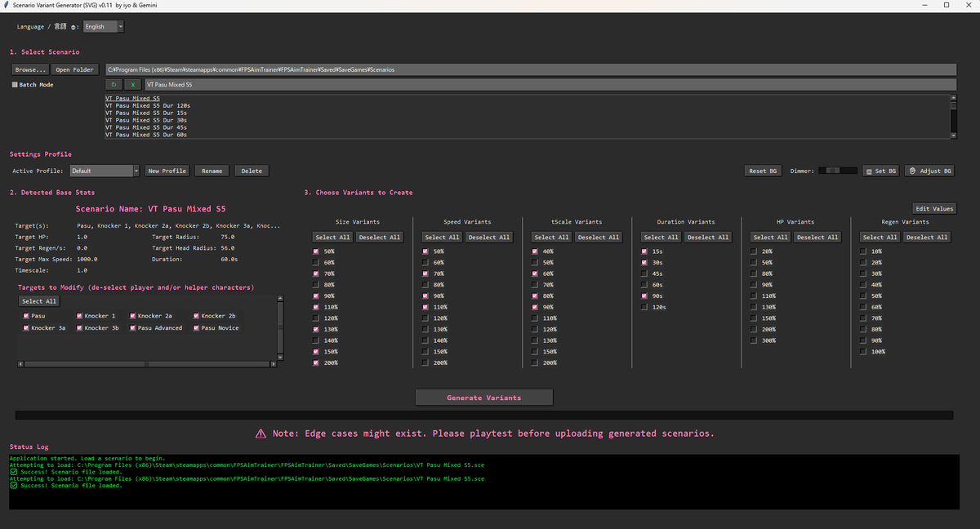The image size is (980, 529).
Task: Click the Deselect All button under Size Variants
Action: pyautogui.click(x=380, y=237)
